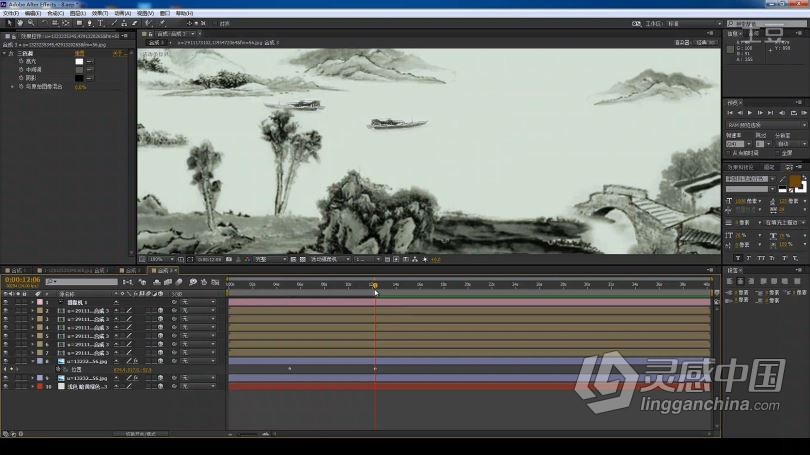Open the 完整 resolution dropdown
The image size is (810, 455).
tap(270, 259)
